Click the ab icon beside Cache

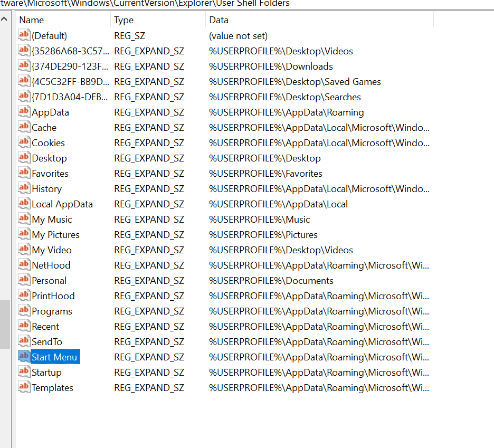click(x=24, y=127)
